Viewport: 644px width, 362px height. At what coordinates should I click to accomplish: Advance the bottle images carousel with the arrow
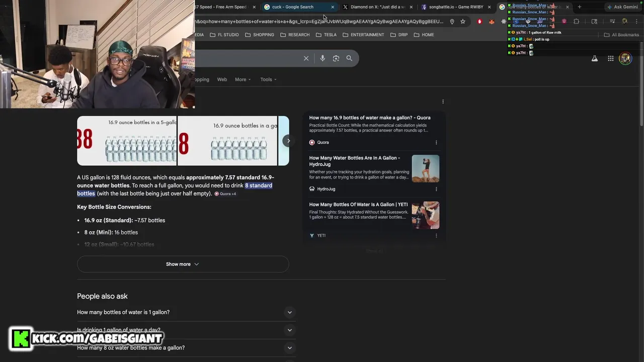[288, 141]
